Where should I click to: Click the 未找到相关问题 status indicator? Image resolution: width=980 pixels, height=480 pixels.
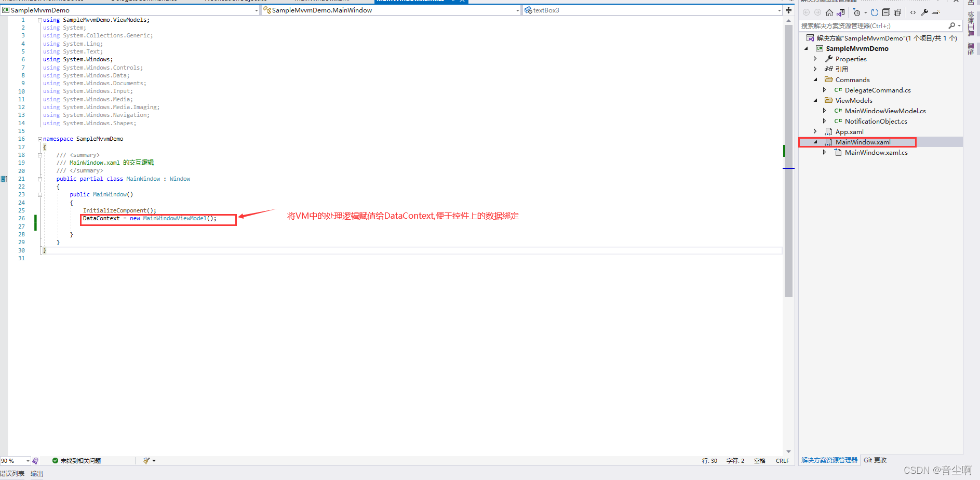click(76, 461)
